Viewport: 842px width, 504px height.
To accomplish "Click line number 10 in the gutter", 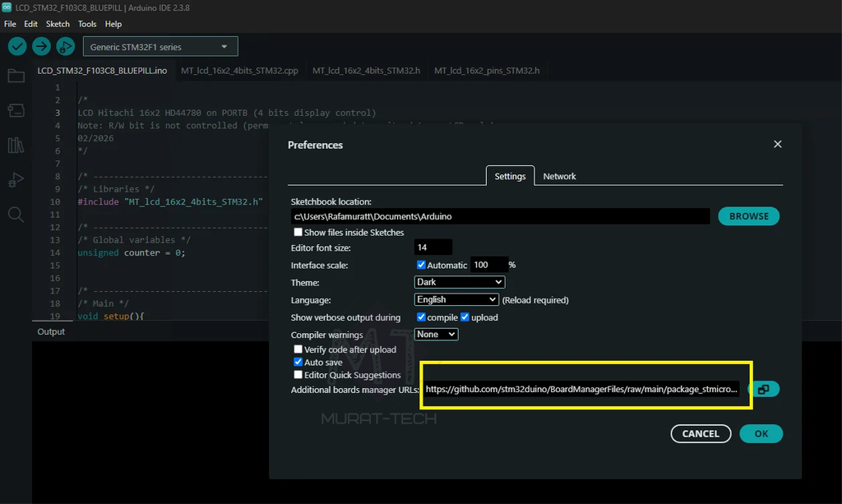I will click(55, 201).
